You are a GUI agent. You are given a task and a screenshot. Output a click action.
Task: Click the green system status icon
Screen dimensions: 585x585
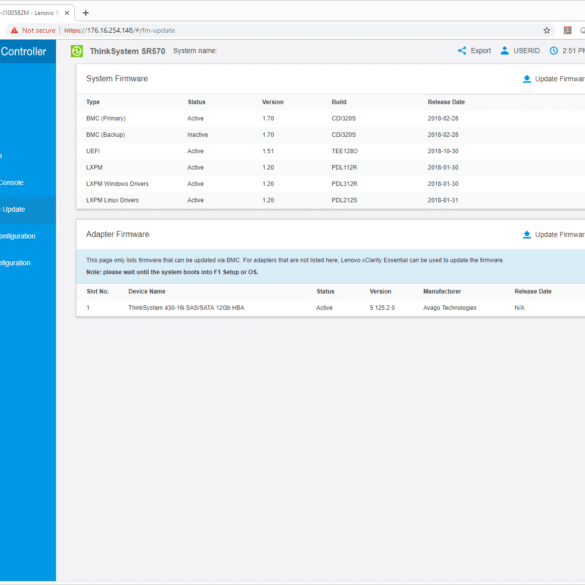pyautogui.click(x=77, y=51)
